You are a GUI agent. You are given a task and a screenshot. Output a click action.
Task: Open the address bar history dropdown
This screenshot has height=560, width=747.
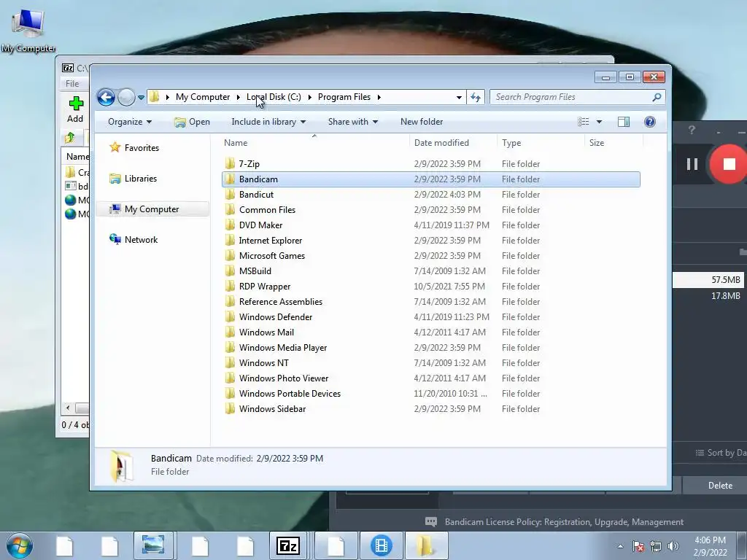pyautogui.click(x=459, y=97)
